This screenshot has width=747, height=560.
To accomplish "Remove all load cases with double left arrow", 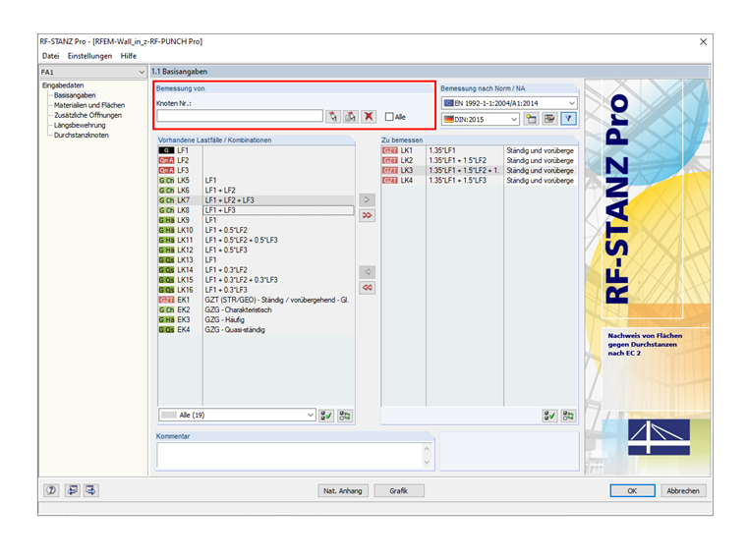I will (367, 288).
